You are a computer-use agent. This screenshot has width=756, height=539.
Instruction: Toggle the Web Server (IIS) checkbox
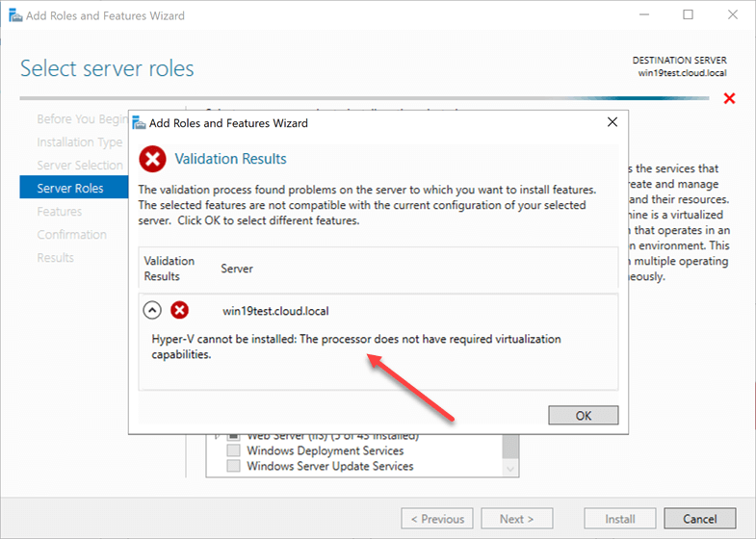(x=233, y=437)
